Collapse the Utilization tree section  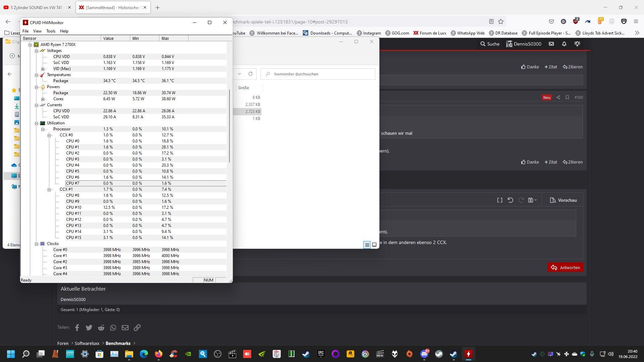36,123
